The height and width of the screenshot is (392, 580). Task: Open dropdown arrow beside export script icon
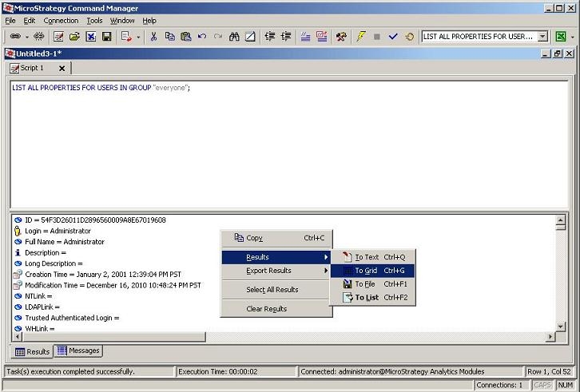pos(138,37)
